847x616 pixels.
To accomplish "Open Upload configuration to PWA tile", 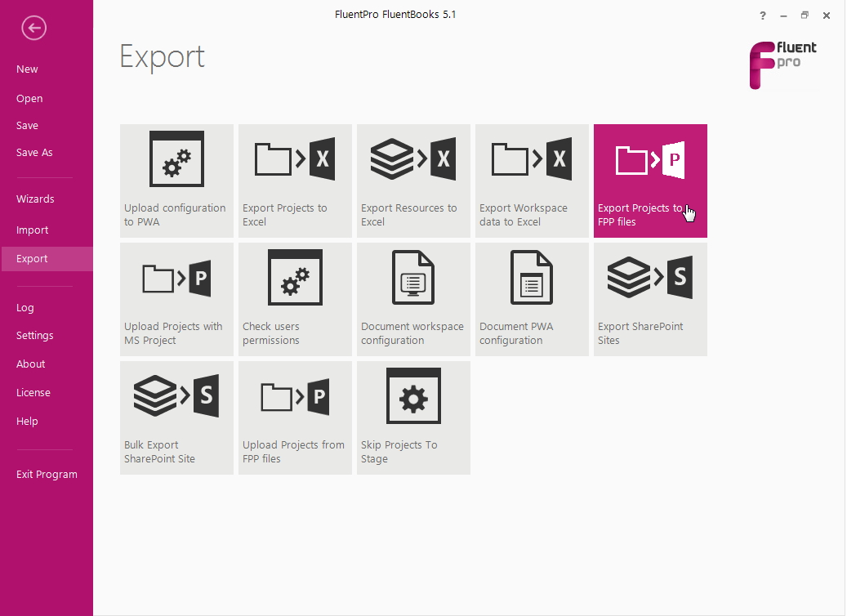I will 176,181.
